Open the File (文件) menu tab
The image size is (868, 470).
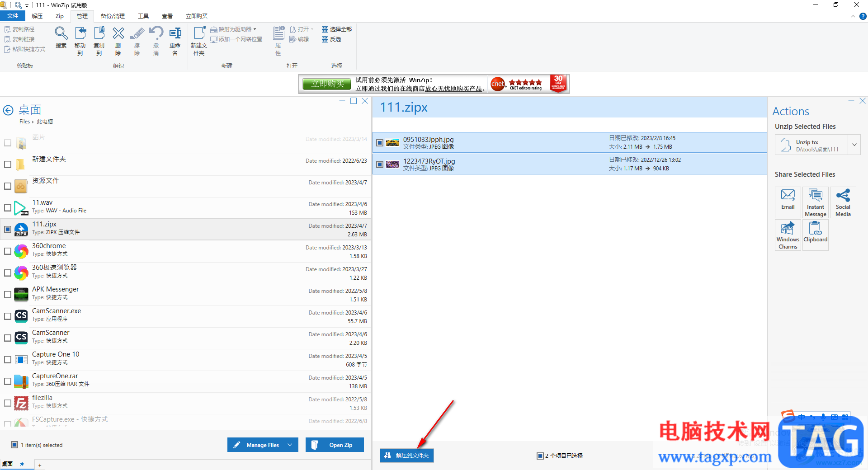tap(13, 16)
